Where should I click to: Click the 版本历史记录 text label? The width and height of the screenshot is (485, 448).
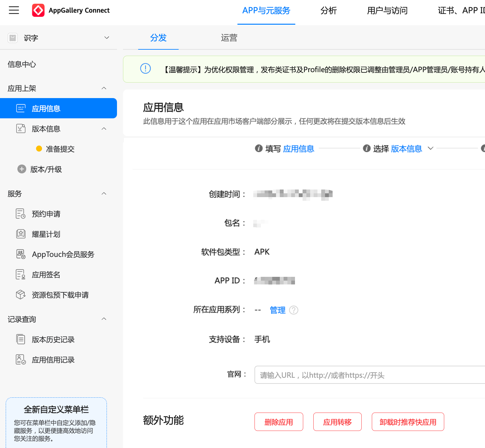pyautogui.click(x=53, y=339)
